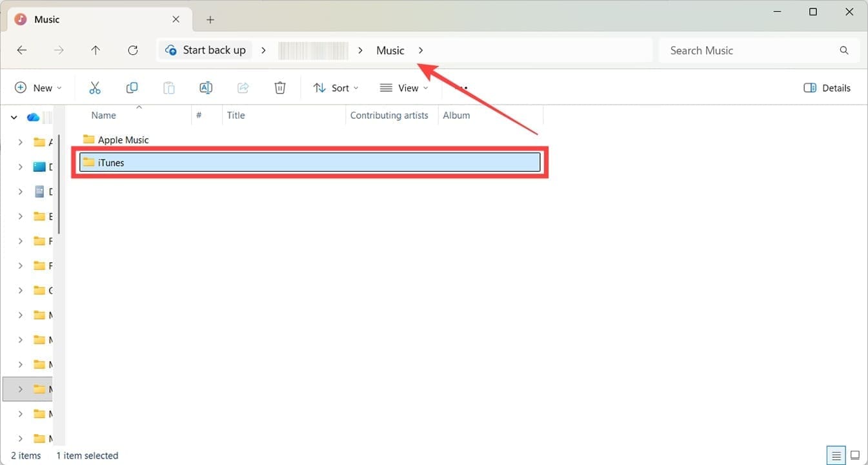Open the Sort dropdown menu
Image resolution: width=868 pixels, height=465 pixels.
pos(336,88)
